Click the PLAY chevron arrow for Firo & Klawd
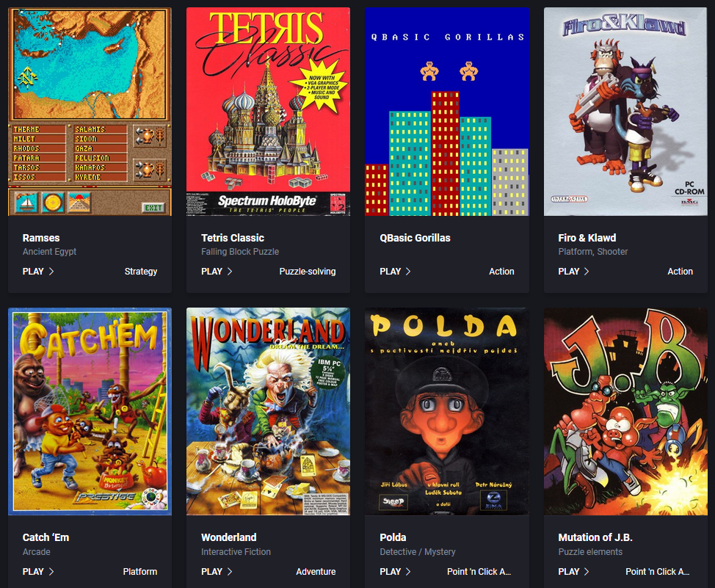This screenshot has width=715, height=588. click(587, 272)
